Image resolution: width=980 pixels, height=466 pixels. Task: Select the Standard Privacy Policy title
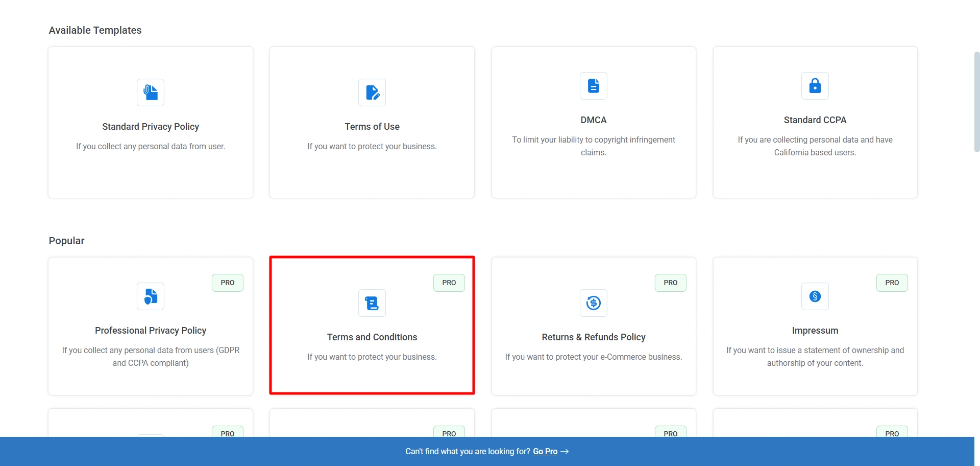(x=151, y=127)
